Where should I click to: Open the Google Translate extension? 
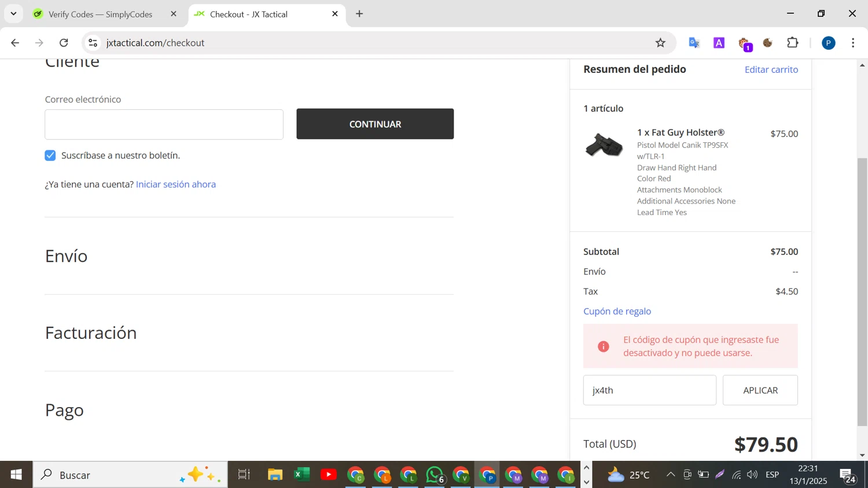click(694, 43)
